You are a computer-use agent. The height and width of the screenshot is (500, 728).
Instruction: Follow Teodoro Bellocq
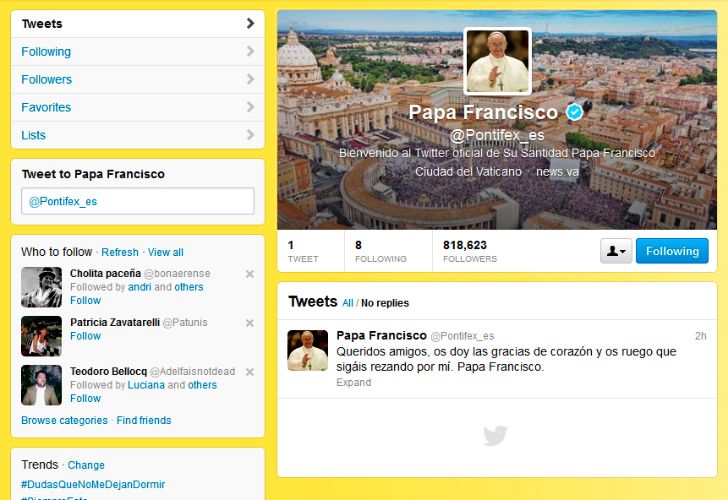point(85,398)
